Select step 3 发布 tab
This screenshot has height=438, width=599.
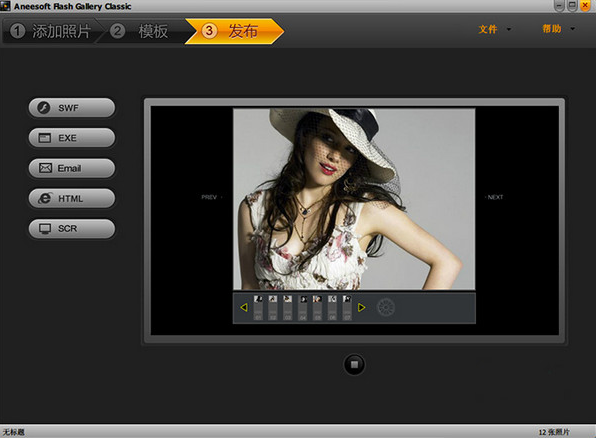(x=234, y=31)
